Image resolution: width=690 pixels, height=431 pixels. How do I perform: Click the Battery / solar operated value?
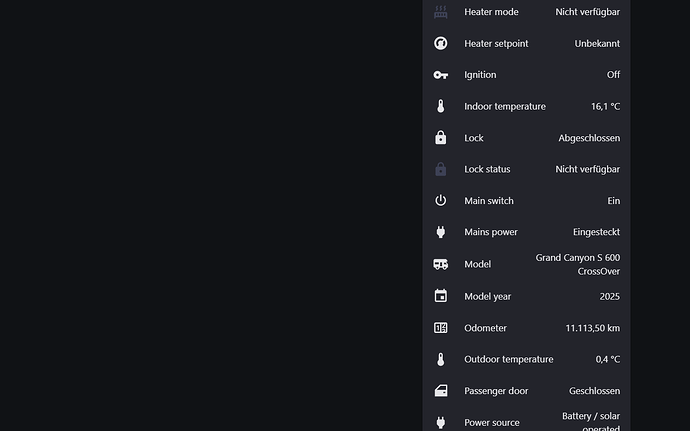click(x=591, y=422)
